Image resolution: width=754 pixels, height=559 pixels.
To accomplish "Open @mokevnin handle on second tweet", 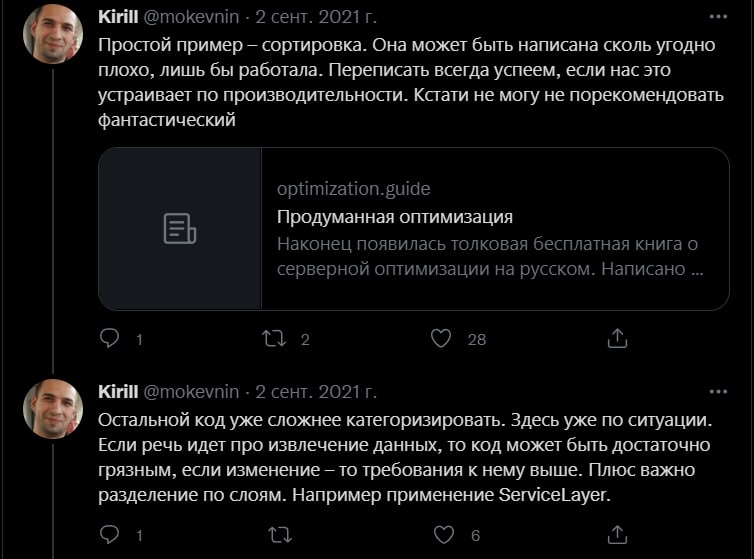I will 193,391.
